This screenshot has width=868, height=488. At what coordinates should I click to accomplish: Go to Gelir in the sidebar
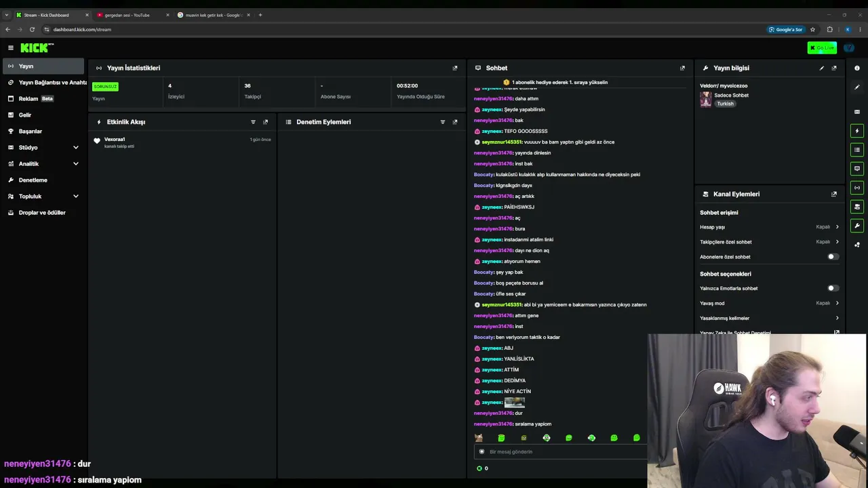point(43,115)
